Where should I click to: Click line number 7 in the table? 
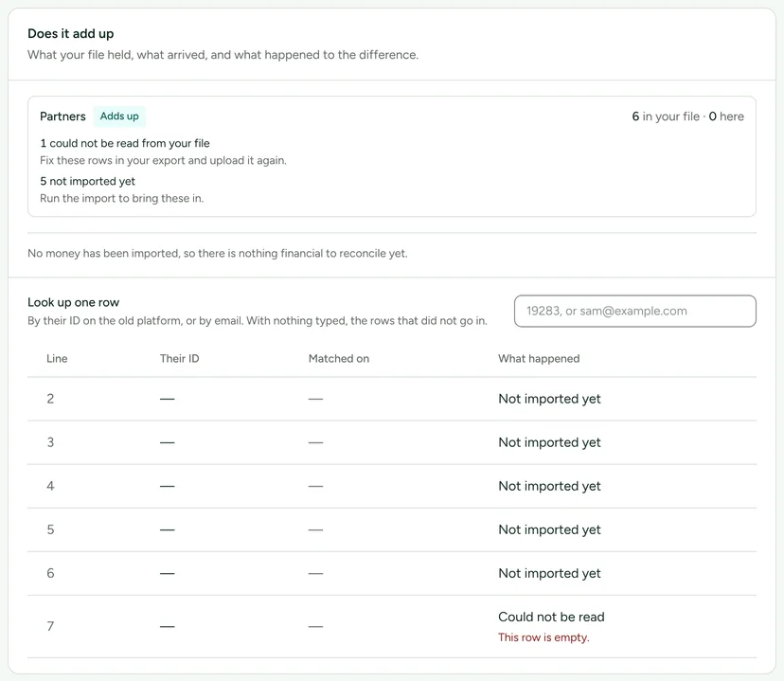50,626
